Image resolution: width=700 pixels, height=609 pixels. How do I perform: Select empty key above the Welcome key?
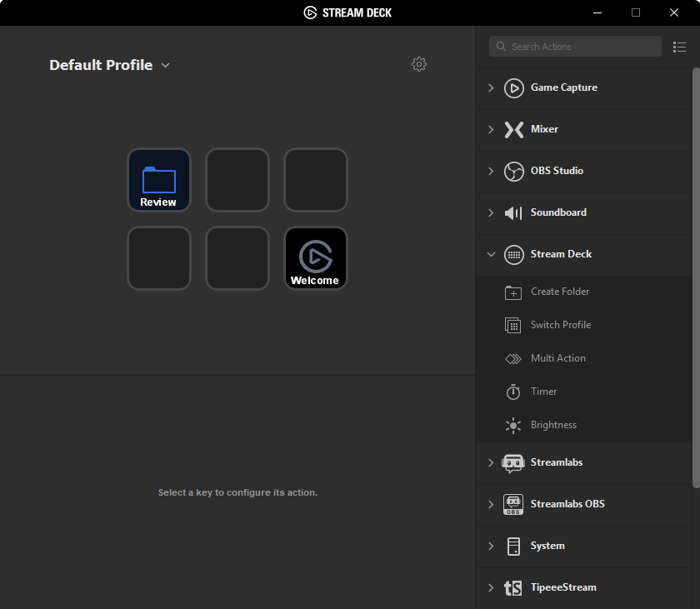316,180
